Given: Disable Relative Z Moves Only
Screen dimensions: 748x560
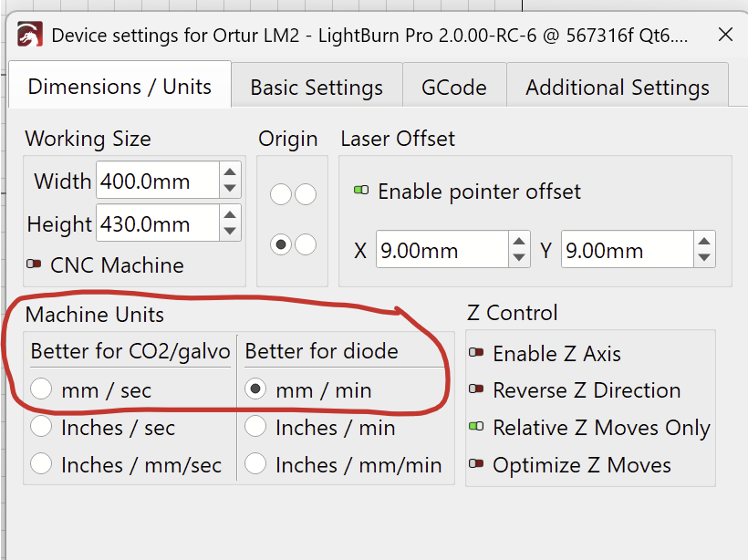Looking at the screenshot, I should click(x=476, y=426).
